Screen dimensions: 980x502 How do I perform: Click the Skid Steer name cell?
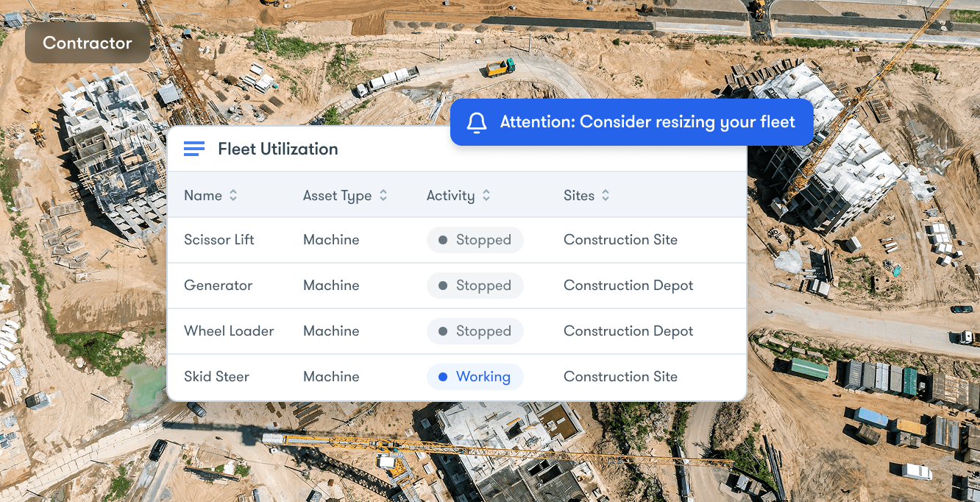(216, 376)
